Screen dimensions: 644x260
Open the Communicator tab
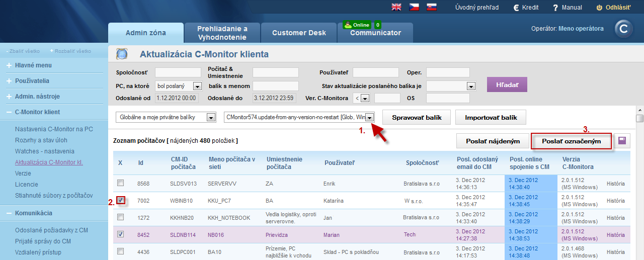(x=375, y=33)
